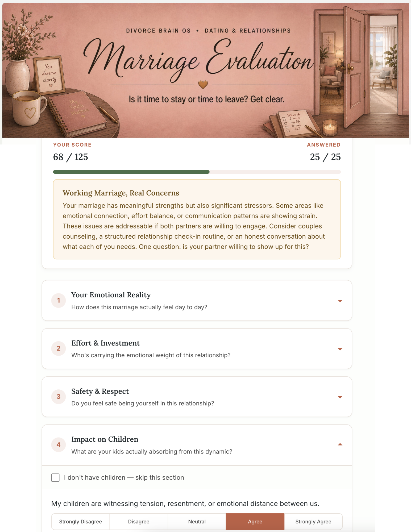Click 'Do you feel safe being yourself' subtitle
Viewport: 411px width, 532px height.
[x=143, y=404]
